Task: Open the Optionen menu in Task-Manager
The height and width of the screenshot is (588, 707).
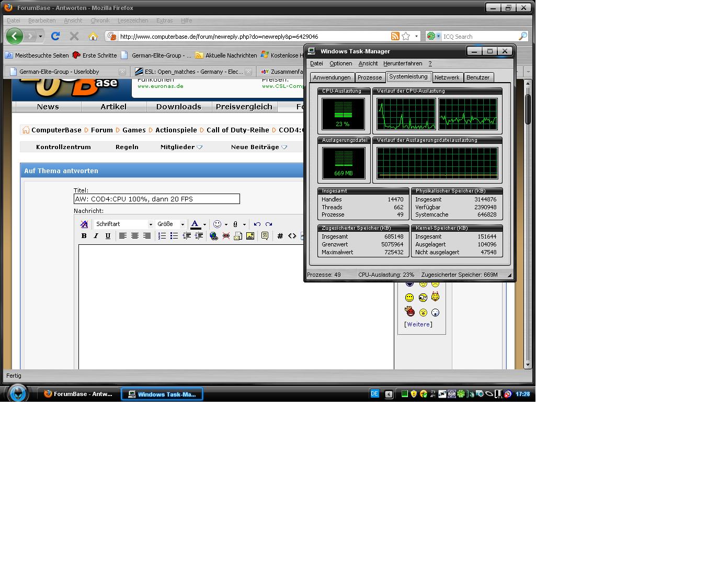Action: pyautogui.click(x=341, y=63)
